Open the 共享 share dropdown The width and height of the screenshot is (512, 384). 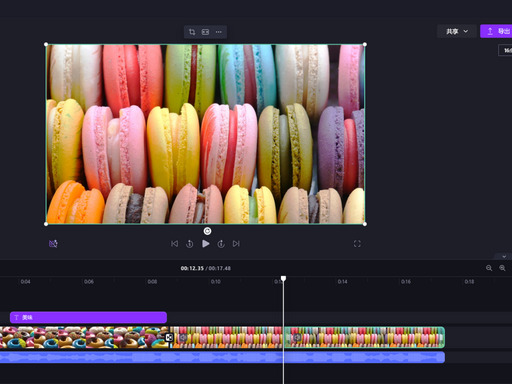point(457,31)
